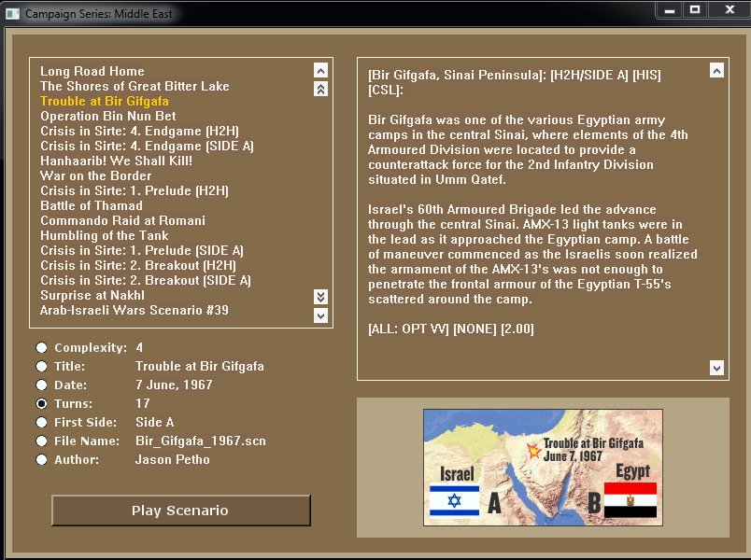Select Operation Bin Nun Bet scenario

click(108, 116)
